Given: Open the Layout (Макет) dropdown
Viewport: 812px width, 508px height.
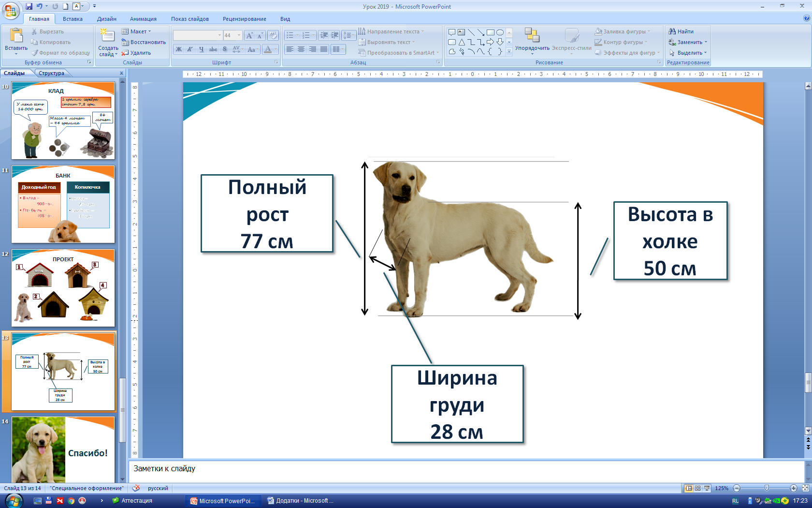Looking at the screenshot, I should 137,31.
